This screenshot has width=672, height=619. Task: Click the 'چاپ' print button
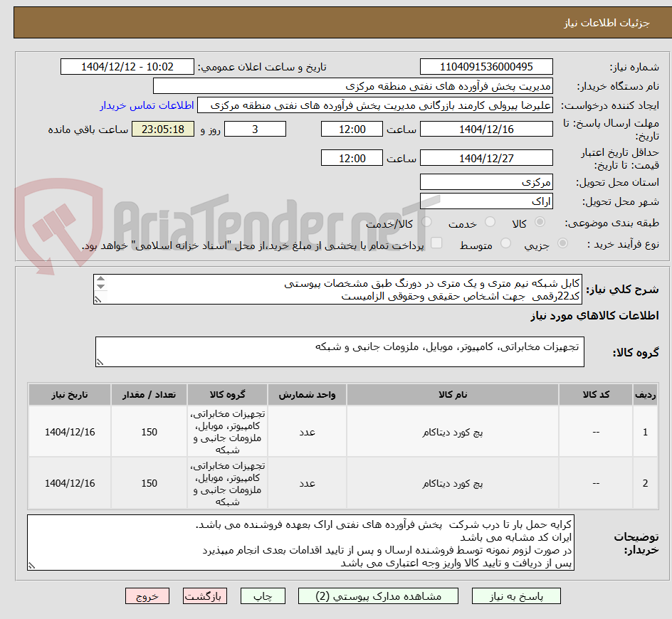tap(263, 596)
